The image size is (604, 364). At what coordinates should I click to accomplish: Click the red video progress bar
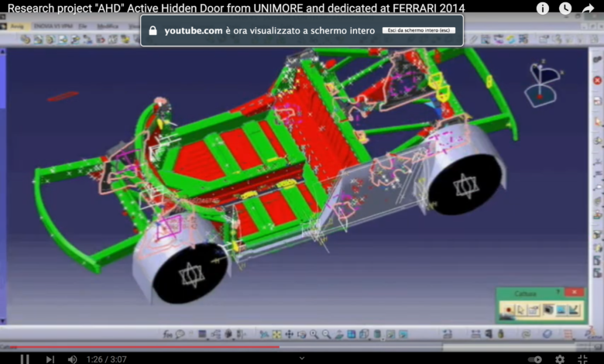click(145, 347)
